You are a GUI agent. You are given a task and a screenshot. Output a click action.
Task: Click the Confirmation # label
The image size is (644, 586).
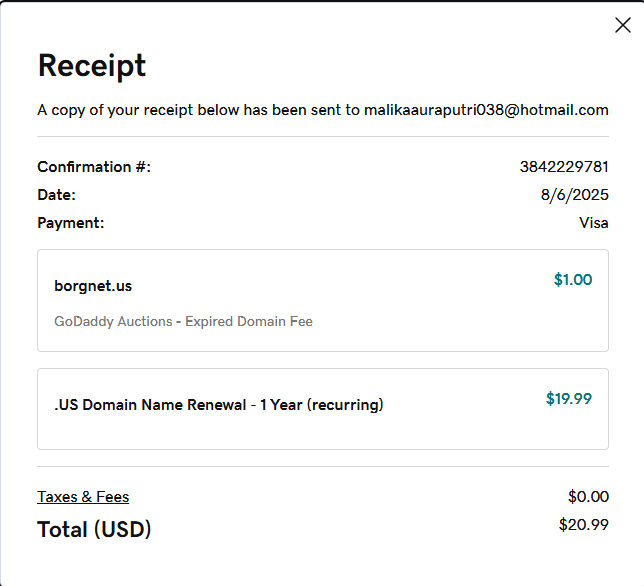[x=94, y=167]
